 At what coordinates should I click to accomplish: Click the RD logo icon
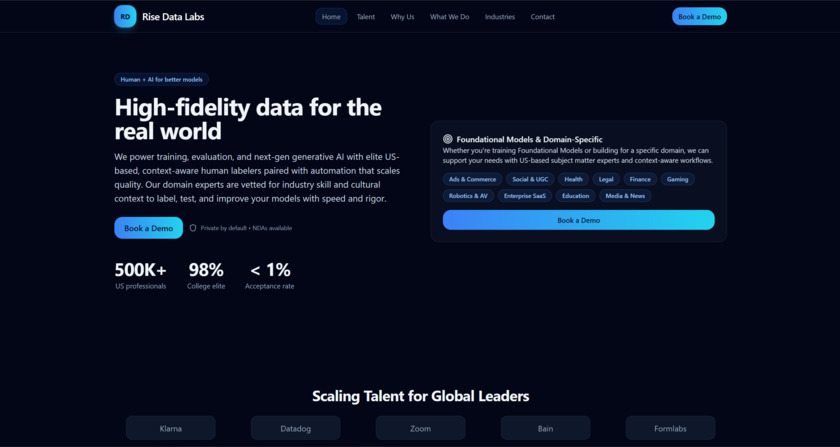click(x=125, y=16)
